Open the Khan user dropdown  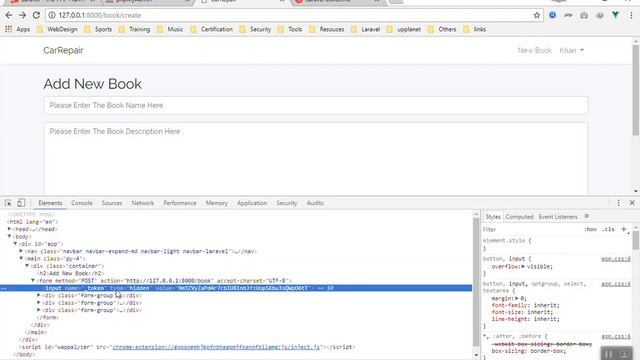(x=571, y=50)
